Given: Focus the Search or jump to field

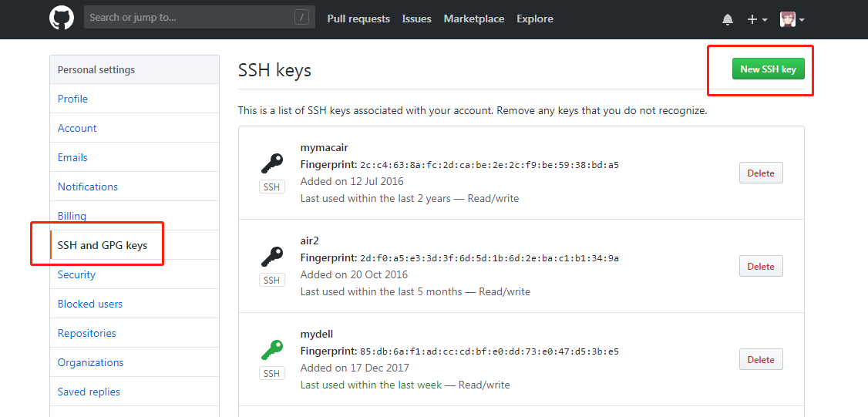Looking at the screenshot, I should [x=189, y=18].
